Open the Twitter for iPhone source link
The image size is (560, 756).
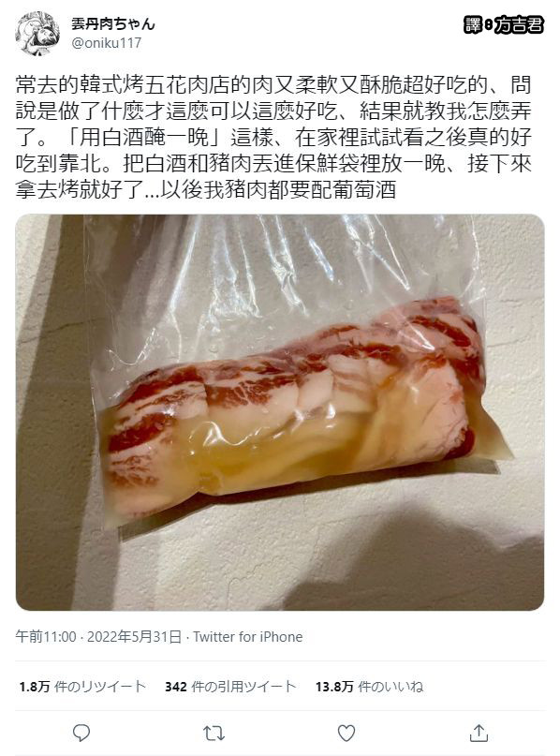248,637
